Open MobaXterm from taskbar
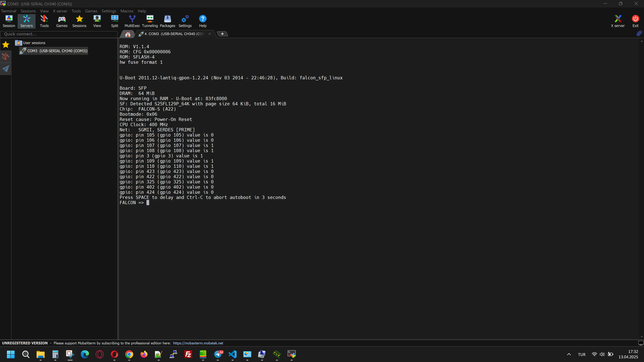The height and width of the screenshot is (362, 644). point(291,354)
